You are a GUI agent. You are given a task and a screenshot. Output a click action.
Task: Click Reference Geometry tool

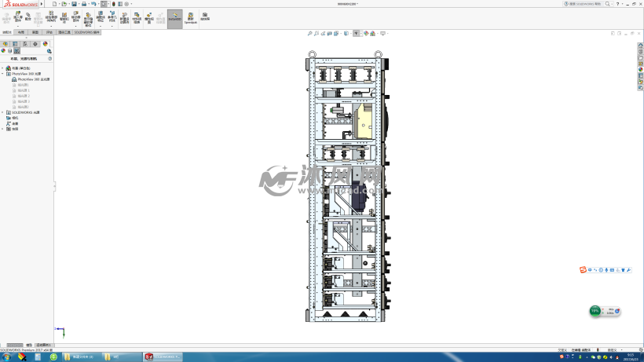click(112, 16)
